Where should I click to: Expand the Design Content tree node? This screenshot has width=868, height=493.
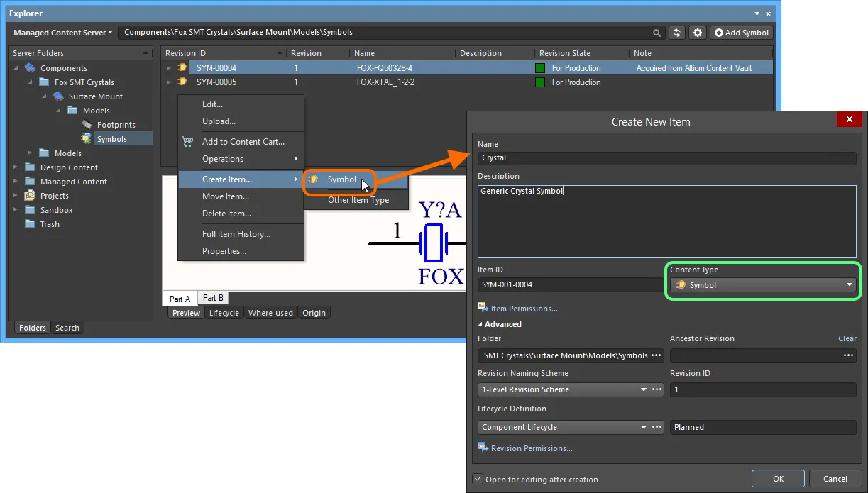point(16,167)
